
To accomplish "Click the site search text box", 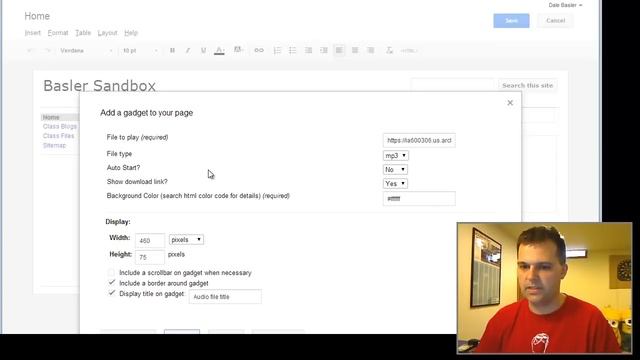I will [x=453, y=85].
